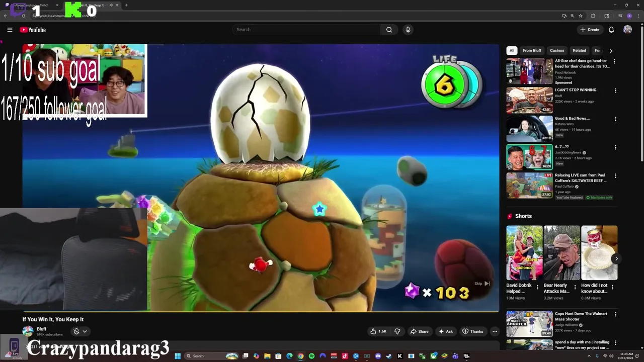Open Microsoft Edge from the taskbar

pyautogui.click(x=290, y=356)
